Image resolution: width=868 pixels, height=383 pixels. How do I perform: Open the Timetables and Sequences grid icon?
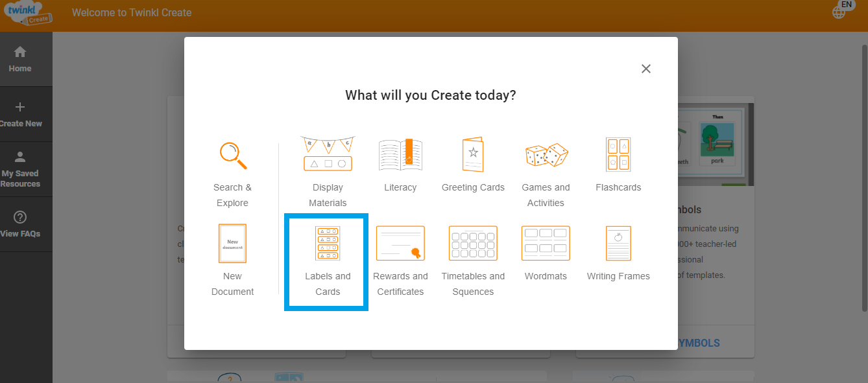point(473,244)
